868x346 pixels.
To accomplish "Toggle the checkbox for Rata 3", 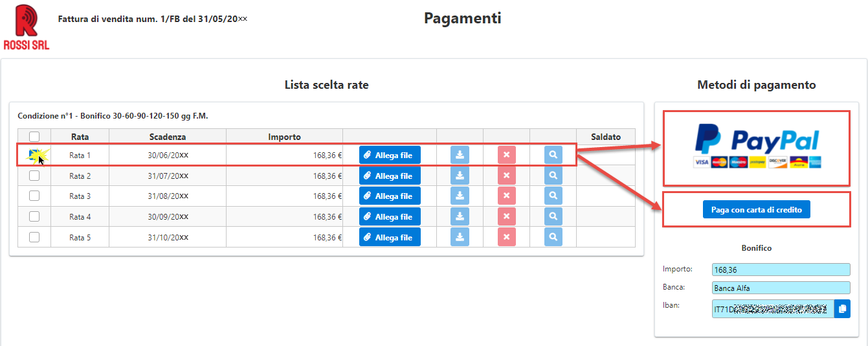I will coord(34,196).
